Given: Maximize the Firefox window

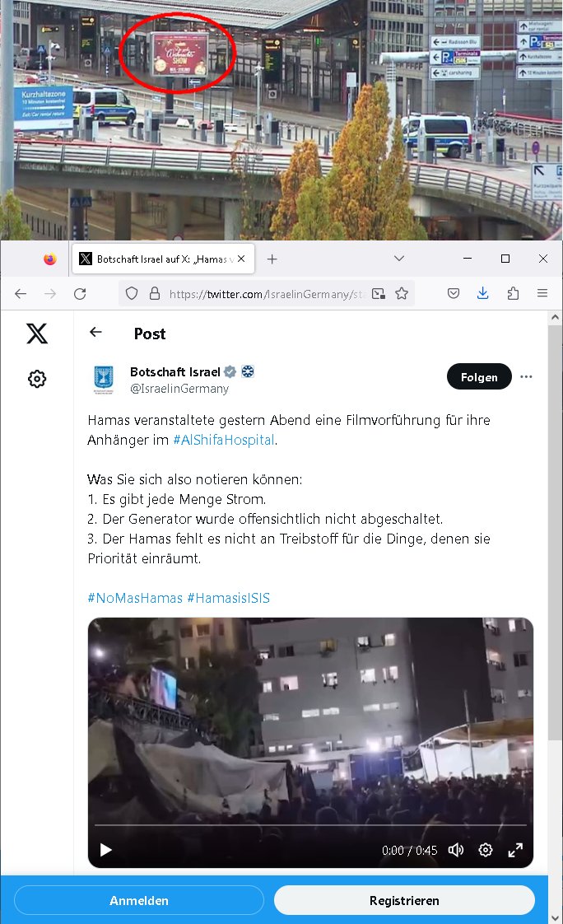Looking at the screenshot, I should 505,259.
